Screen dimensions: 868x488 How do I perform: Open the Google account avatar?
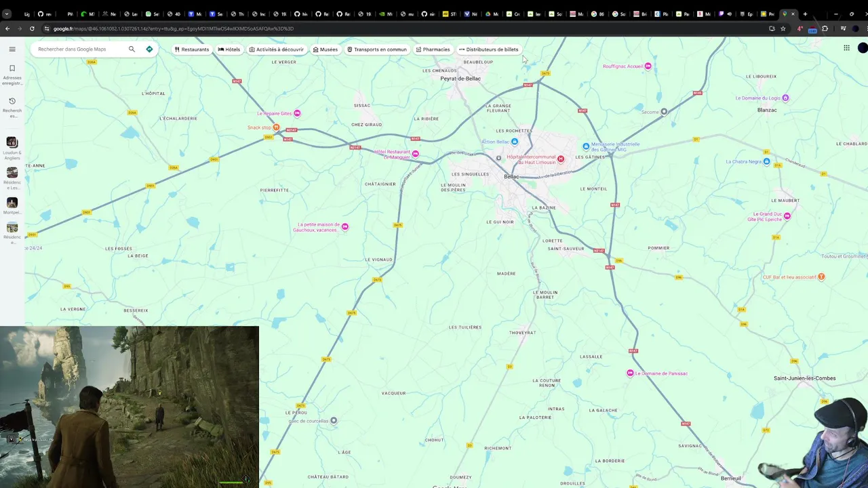click(x=863, y=47)
